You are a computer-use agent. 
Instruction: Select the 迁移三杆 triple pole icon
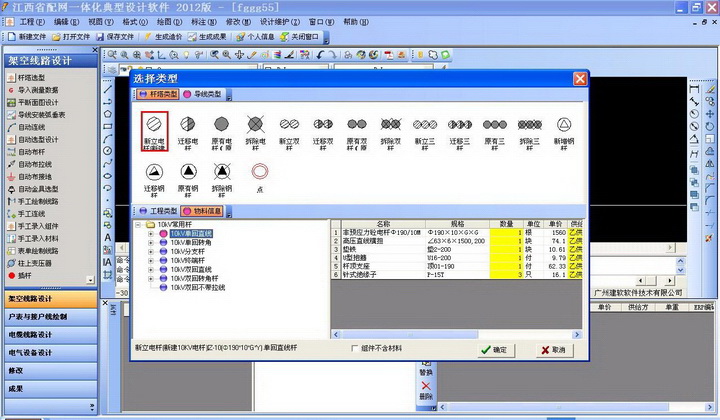[x=460, y=132]
